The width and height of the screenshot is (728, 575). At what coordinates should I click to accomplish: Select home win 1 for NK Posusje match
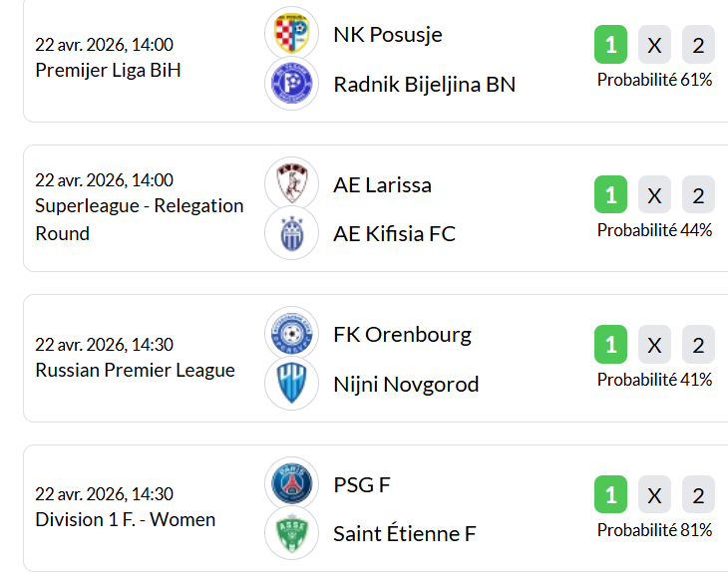tap(610, 45)
